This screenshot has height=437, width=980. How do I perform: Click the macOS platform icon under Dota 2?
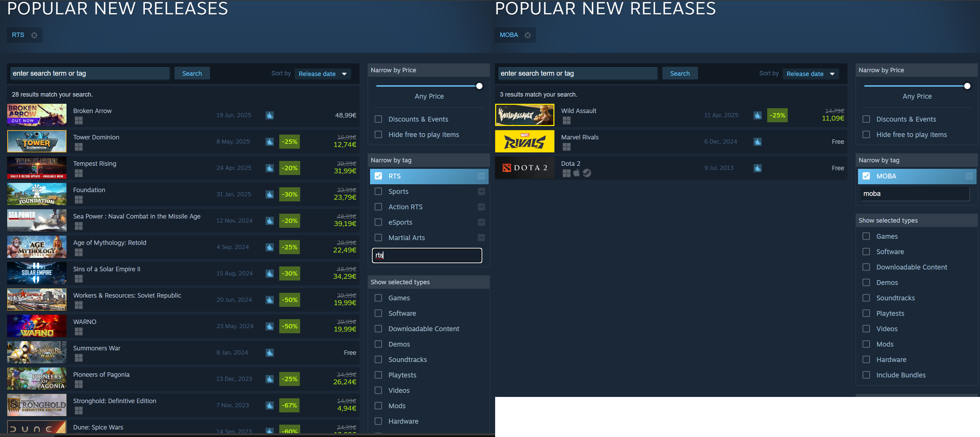(577, 173)
